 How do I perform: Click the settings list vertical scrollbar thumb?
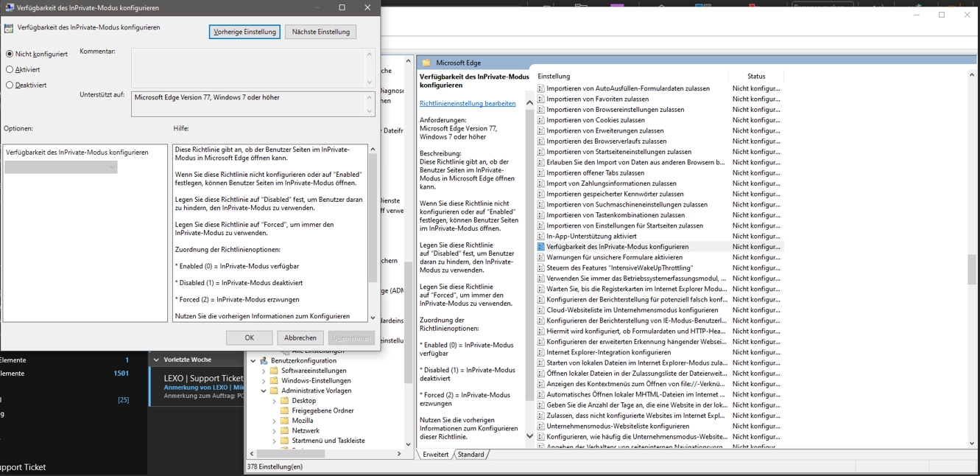(972, 270)
